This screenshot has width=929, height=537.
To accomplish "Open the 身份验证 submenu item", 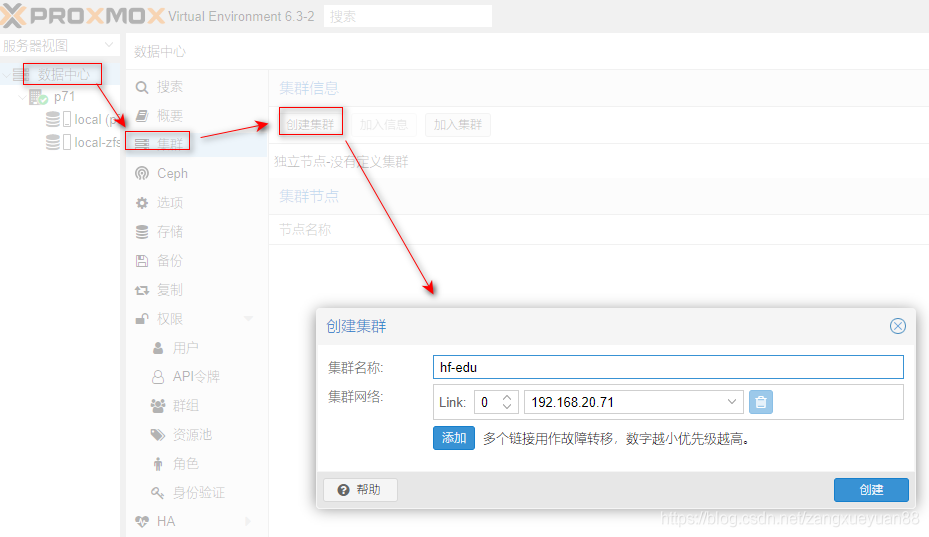I will pyautogui.click(x=197, y=493).
